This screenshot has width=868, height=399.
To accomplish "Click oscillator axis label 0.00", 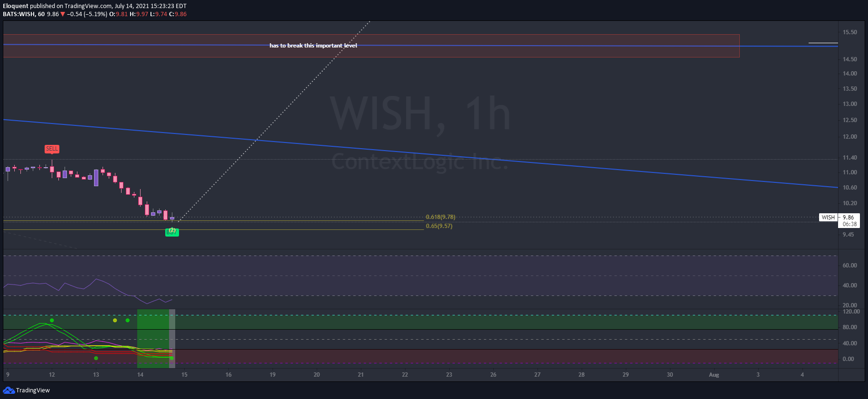I will click(x=848, y=359).
